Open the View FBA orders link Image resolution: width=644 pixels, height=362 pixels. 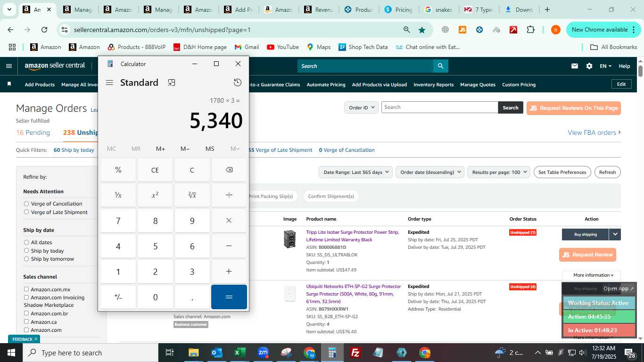(594, 132)
